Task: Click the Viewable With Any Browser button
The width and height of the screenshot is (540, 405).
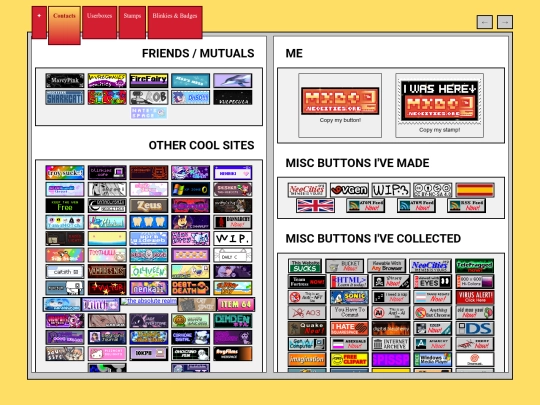Action: click(386, 266)
